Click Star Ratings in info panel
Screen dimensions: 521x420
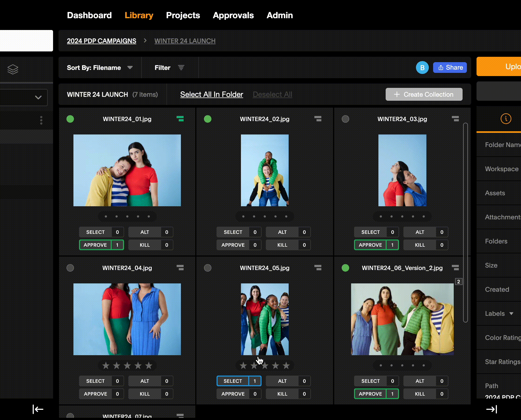pos(503,362)
